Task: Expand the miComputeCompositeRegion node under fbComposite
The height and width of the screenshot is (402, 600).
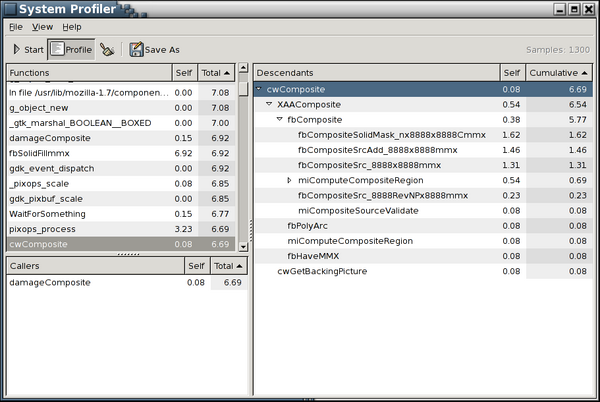Action: 290,180
